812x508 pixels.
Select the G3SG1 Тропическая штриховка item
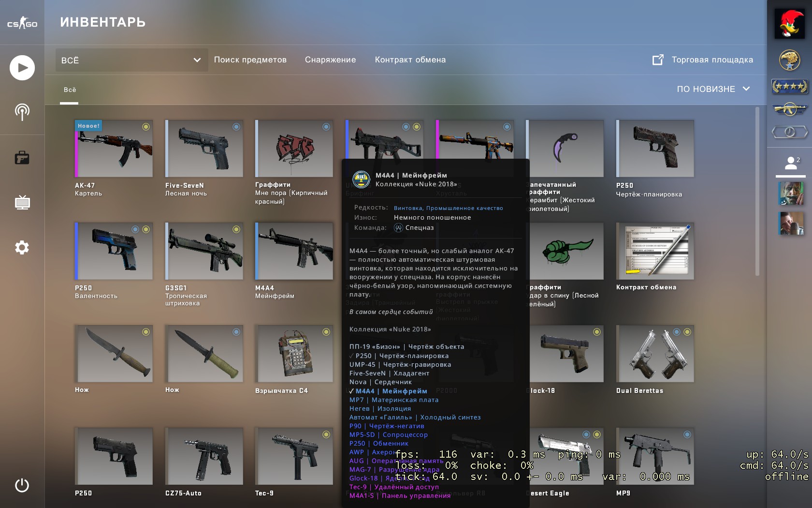click(204, 251)
